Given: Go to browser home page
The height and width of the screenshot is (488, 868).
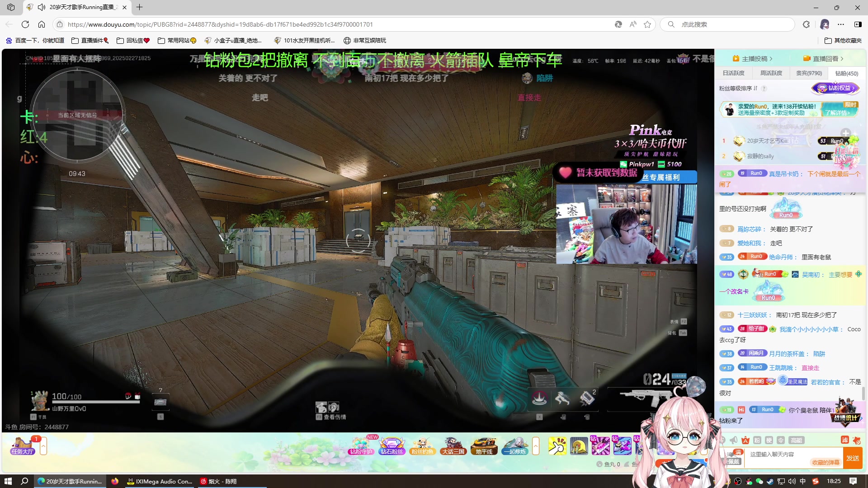Looking at the screenshot, I should point(42,24).
